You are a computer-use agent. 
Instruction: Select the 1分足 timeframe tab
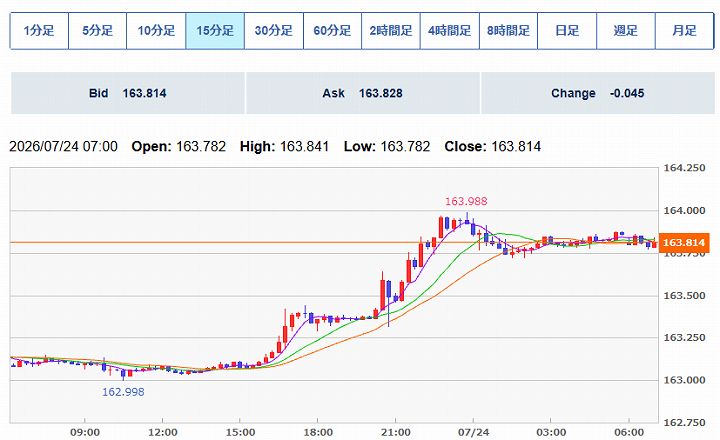39,31
